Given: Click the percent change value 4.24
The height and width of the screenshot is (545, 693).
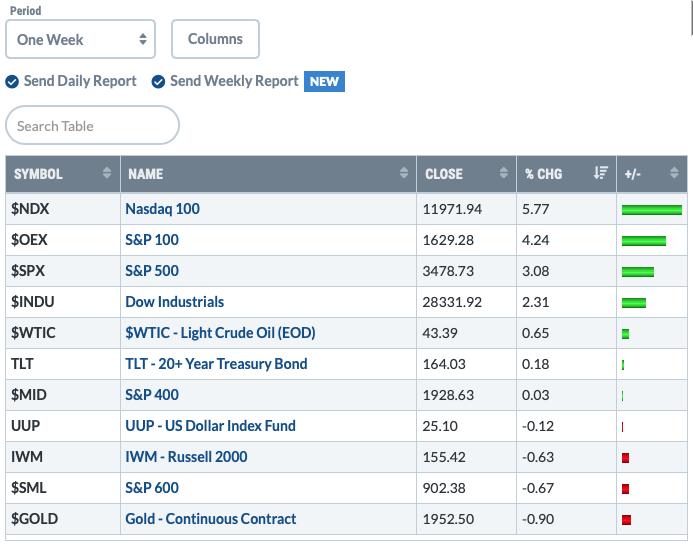Looking at the screenshot, I should tap(536, 240).
